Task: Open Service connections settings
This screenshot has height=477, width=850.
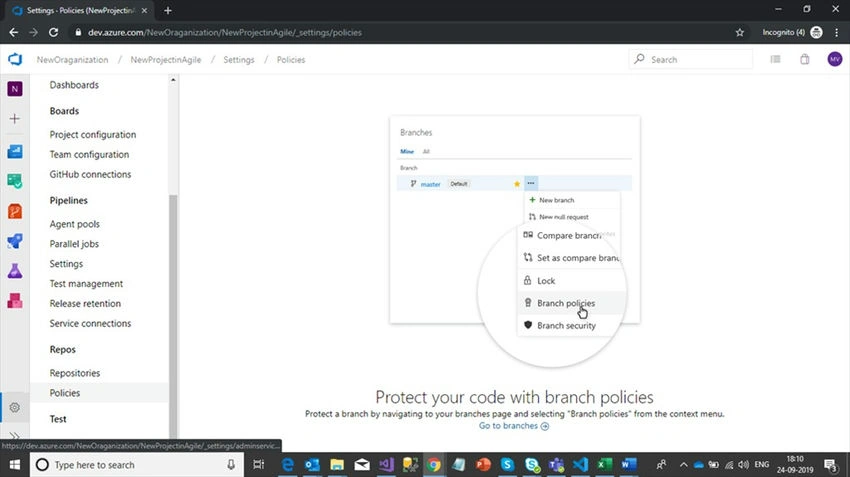Action: click(90, 324)
